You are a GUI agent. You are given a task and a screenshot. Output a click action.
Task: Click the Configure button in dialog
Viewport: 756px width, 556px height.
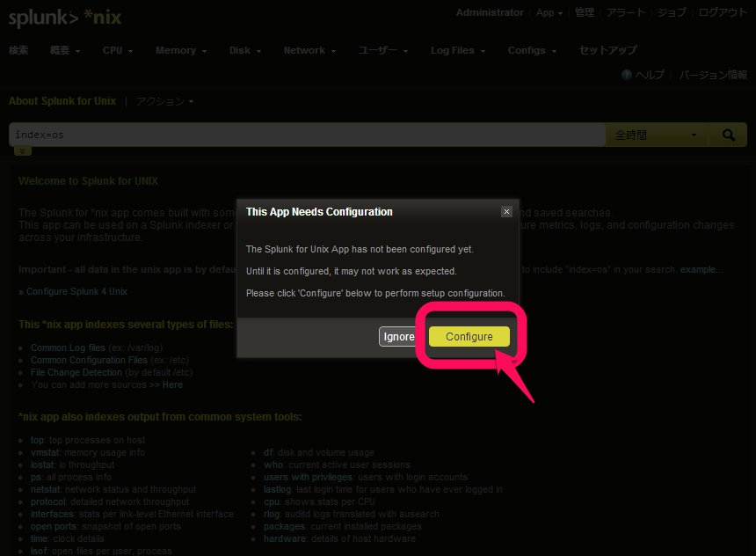[469, 336]
